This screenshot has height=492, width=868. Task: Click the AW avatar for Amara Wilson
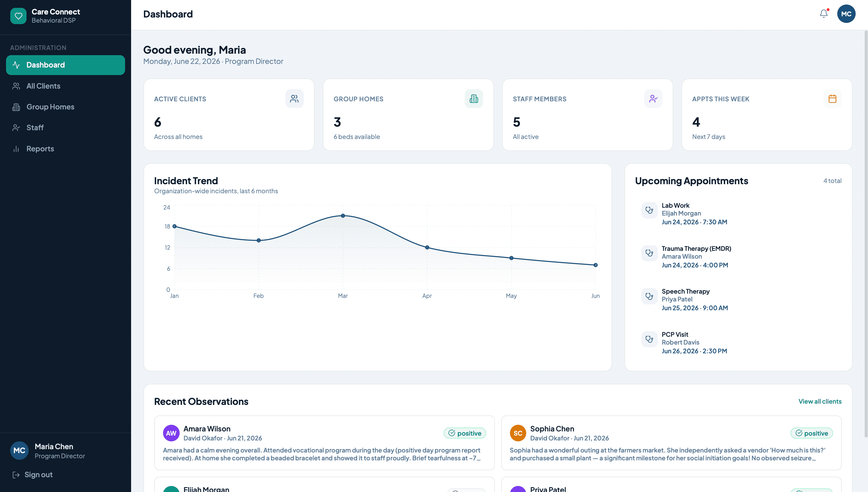[171, 433]
